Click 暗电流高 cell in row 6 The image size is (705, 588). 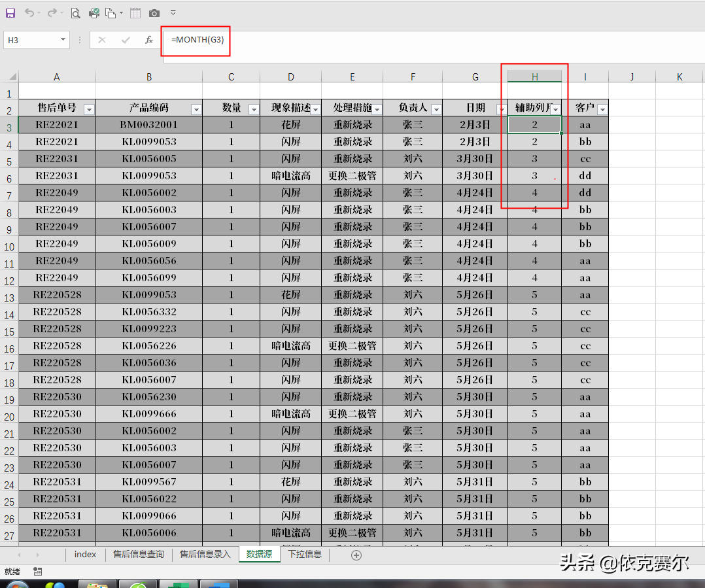click(291, 176)
